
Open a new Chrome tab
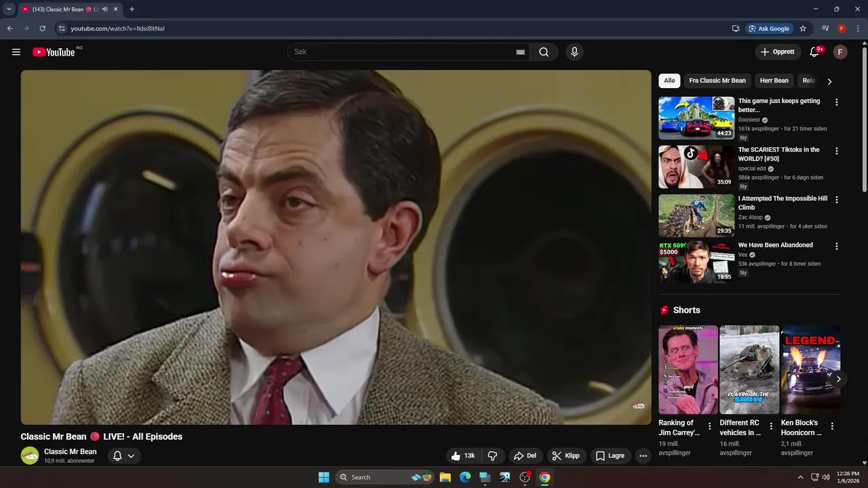pyautogui.click(x=132, y=9)
